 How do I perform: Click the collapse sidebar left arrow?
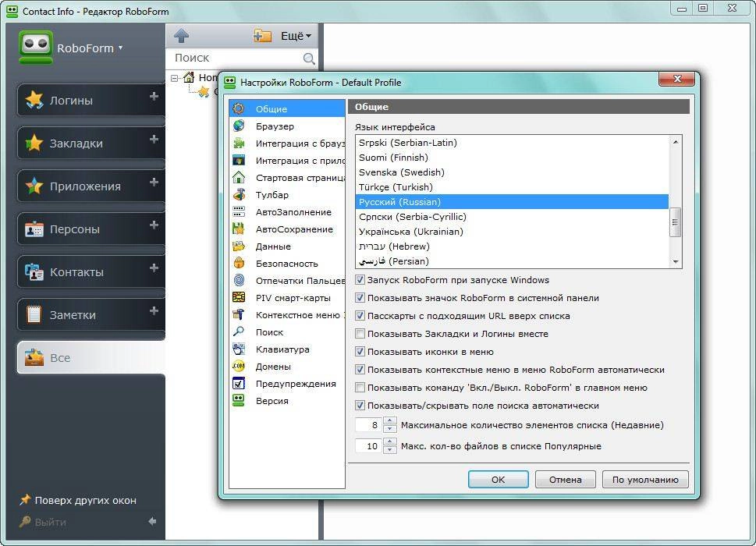[152, 521]
